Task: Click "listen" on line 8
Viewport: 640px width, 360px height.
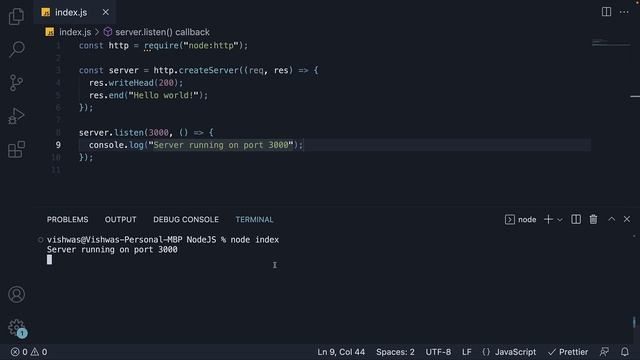Action: click(x=129, y=133)
